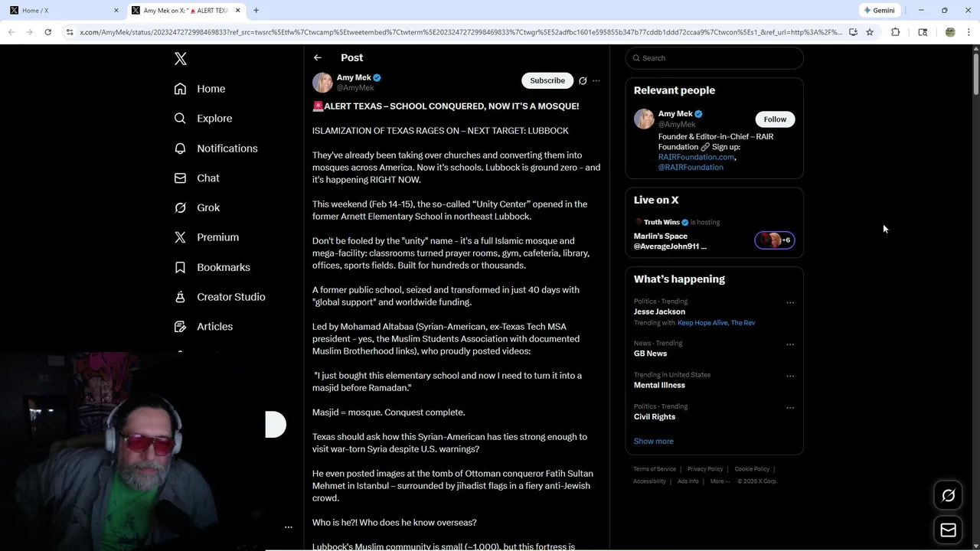Open Articles in sidebar
The height and width of the screenshot is (551, 980).
coord(204,327)
